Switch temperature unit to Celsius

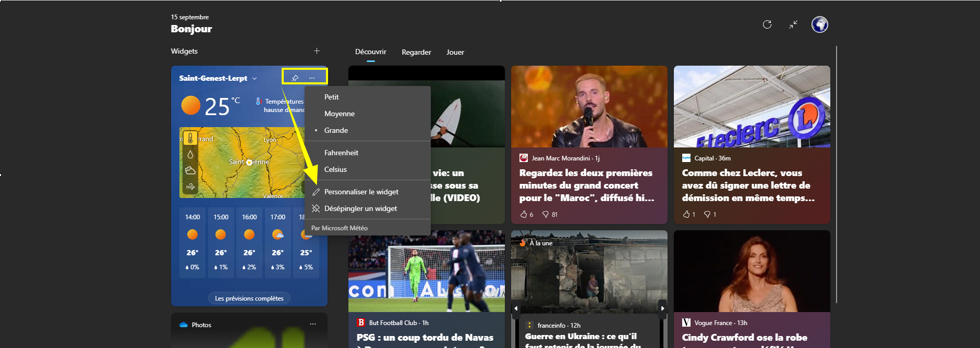pos(368,169)
